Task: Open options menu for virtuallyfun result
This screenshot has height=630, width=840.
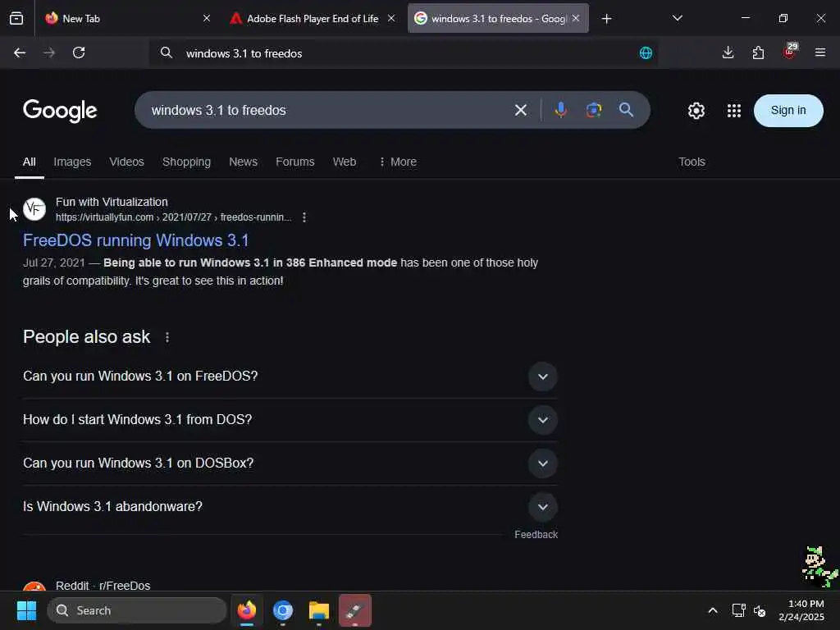Action: click(x=304, y=217)
